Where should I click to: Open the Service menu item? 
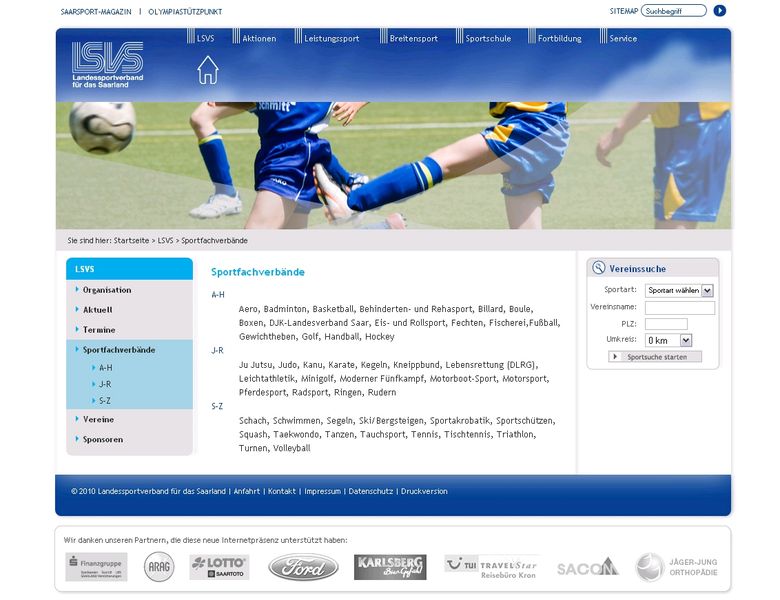pos(623,38)
